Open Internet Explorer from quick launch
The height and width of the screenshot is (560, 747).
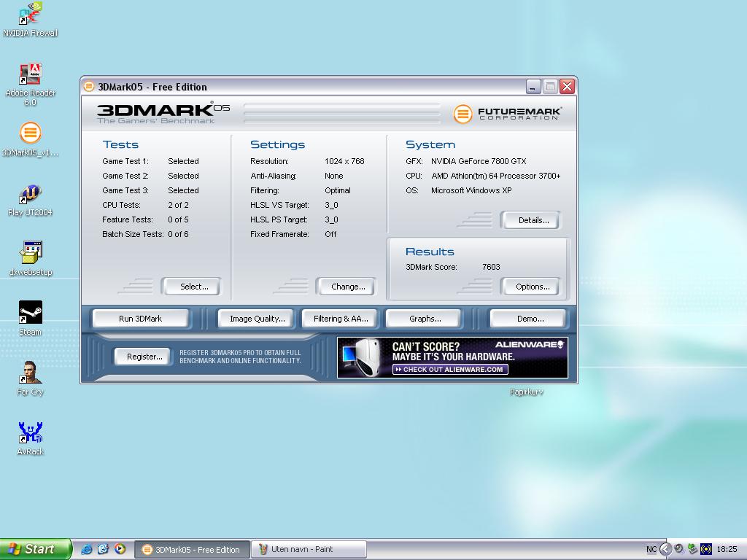pyautogui.click(x=86, y=549)
